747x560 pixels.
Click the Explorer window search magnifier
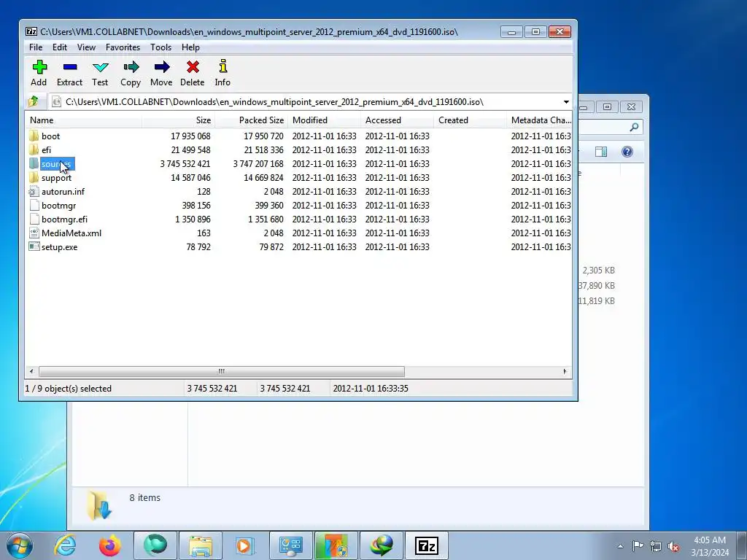(634, 127)
